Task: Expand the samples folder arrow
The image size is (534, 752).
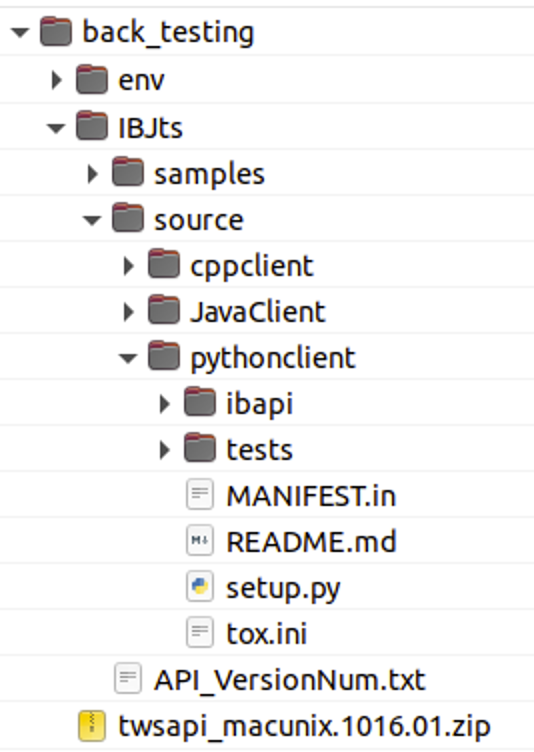Action: point(92,174)
